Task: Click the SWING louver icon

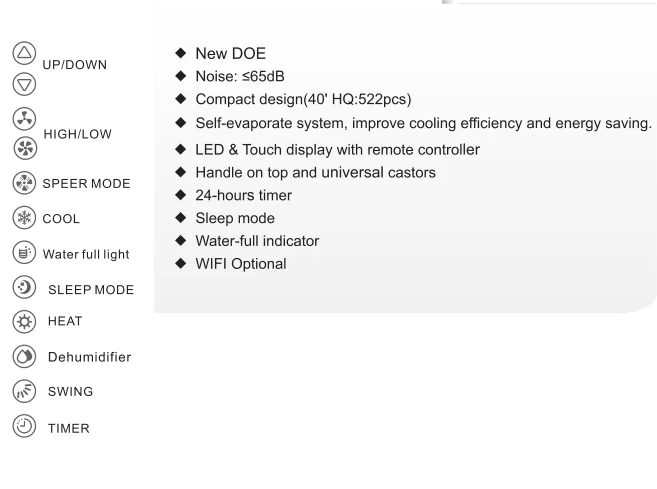Action: [24, 391]
